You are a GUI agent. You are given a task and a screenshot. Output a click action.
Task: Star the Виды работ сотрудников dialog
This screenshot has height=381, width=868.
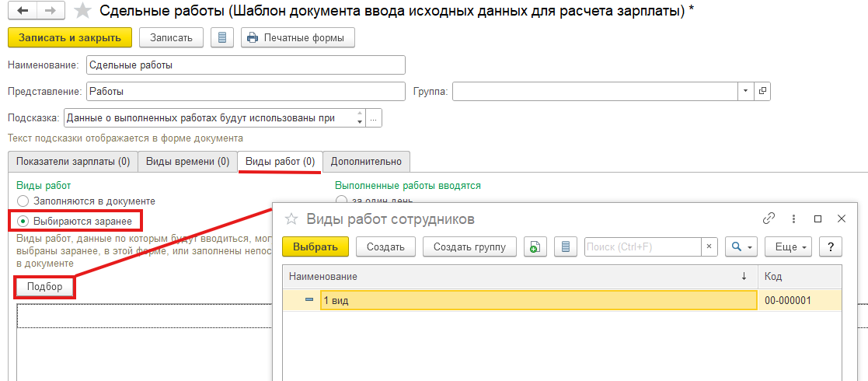tap(291, 218)
